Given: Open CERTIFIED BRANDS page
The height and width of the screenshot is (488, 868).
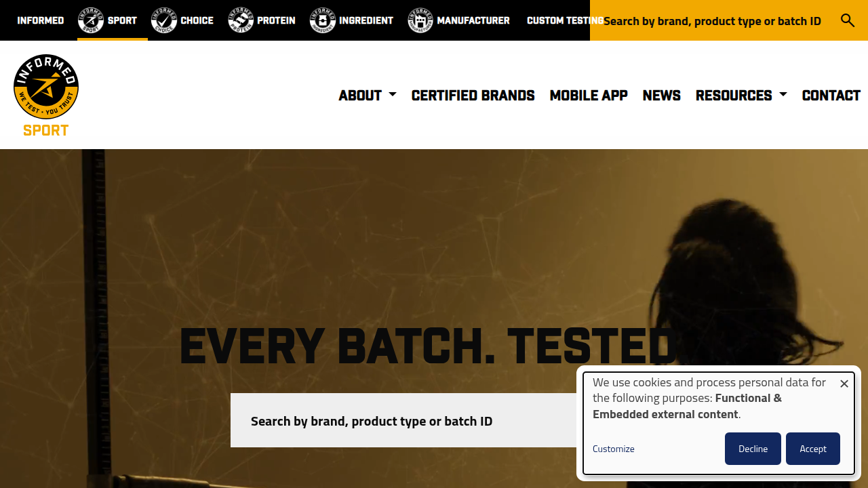Looking at the screenshot, I should click(473, 96).
